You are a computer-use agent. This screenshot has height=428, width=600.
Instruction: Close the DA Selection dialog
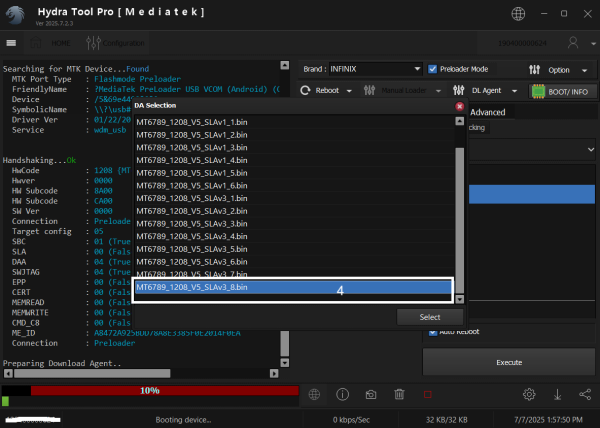coord(460,106)
